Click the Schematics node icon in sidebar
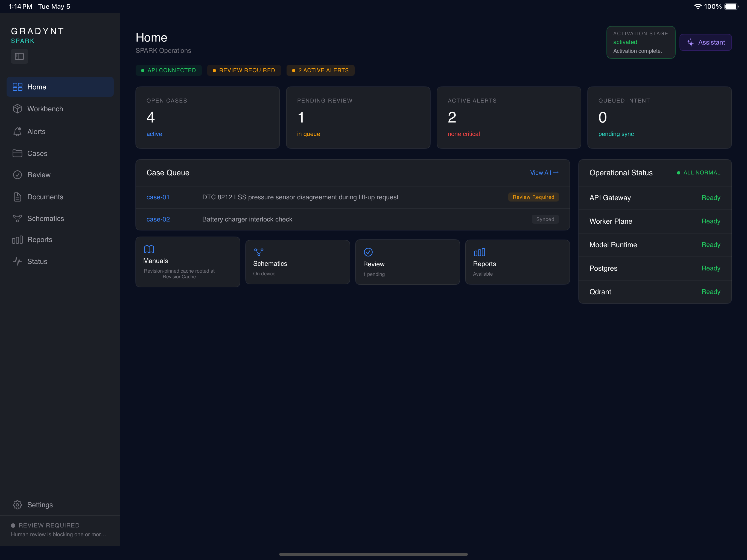Viewport: 747px width, 560px height. (17, 218)
